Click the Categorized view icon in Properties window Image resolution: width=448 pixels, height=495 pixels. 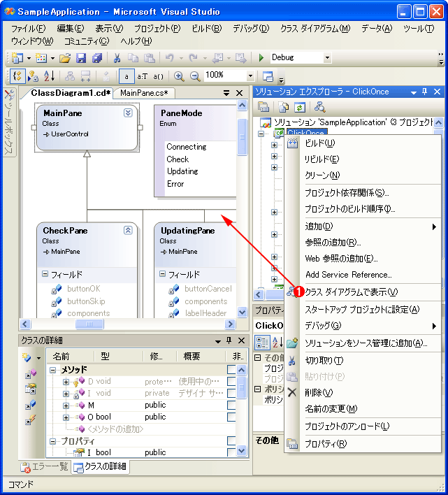[x=262, y=342]
